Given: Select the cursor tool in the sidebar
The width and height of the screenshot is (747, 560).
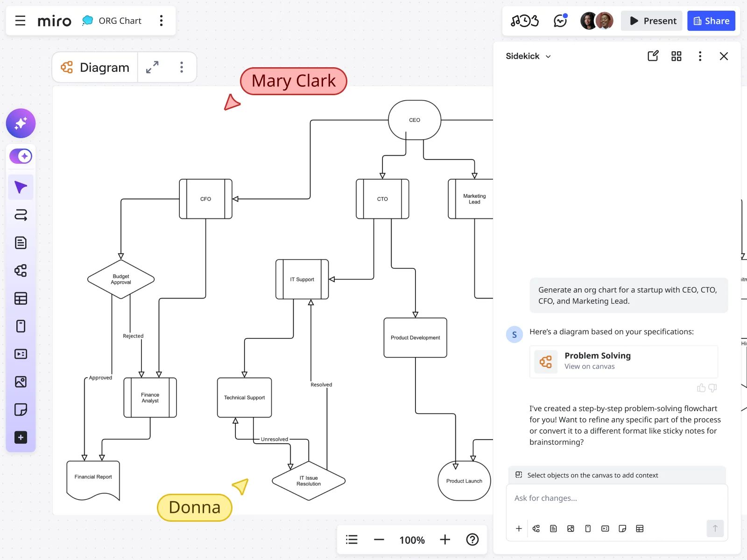Looking at the screenshot, I should 21,187.
